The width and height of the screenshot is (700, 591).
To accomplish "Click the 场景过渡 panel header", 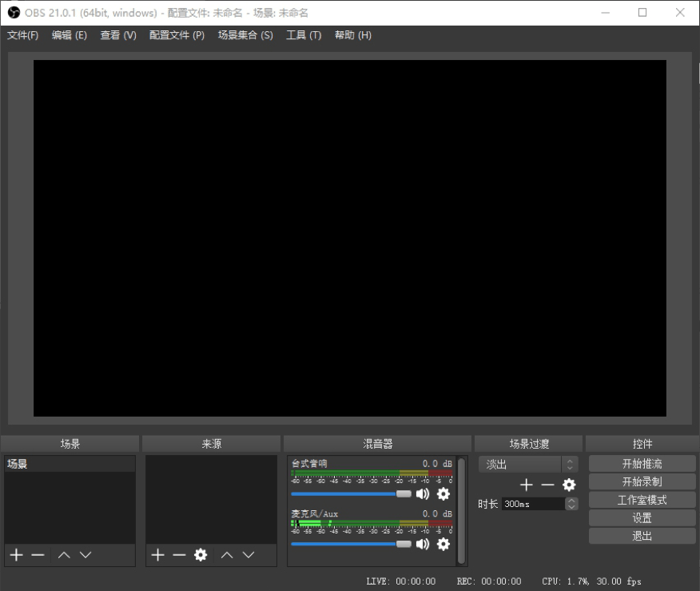I will tap(529, 444).
